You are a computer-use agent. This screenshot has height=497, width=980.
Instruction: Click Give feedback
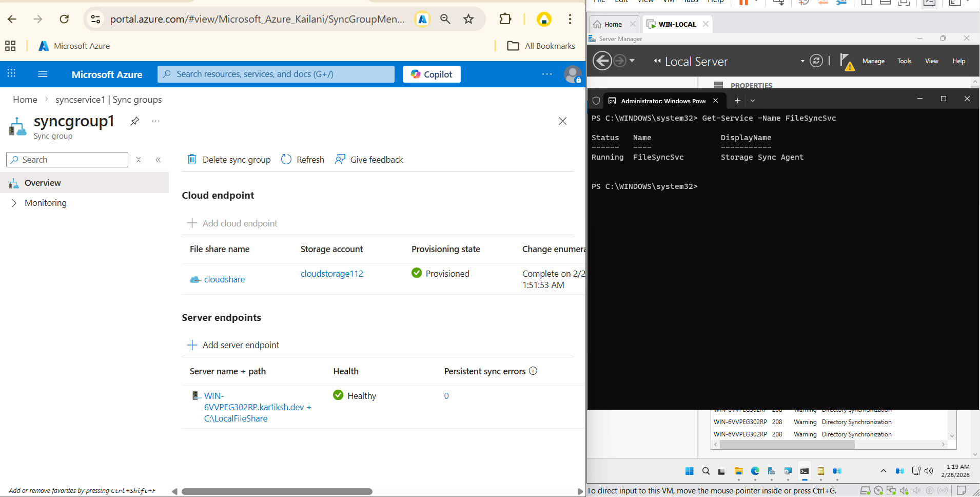[x=369, y=160]
